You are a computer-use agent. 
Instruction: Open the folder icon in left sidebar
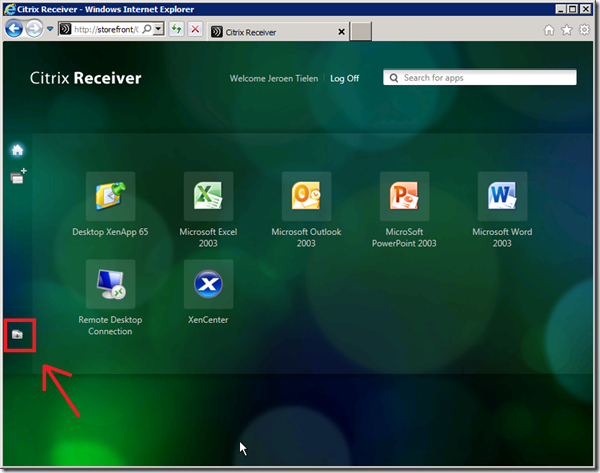(17, 335)
